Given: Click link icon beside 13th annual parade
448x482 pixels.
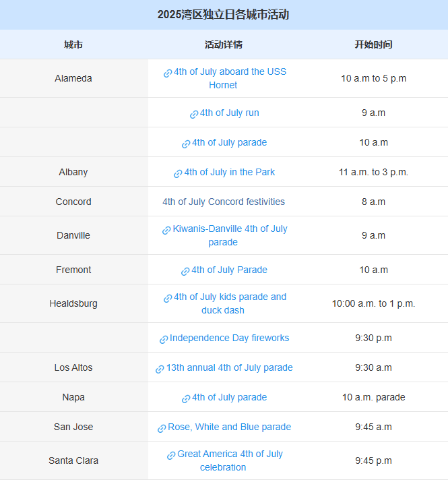Looking at the screenshot, I should pos(160,369).
